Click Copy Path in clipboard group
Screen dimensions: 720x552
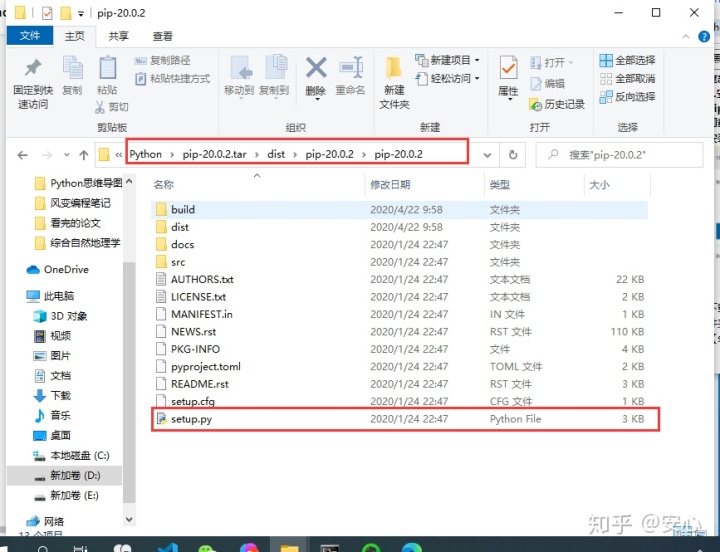click(163, 60)
